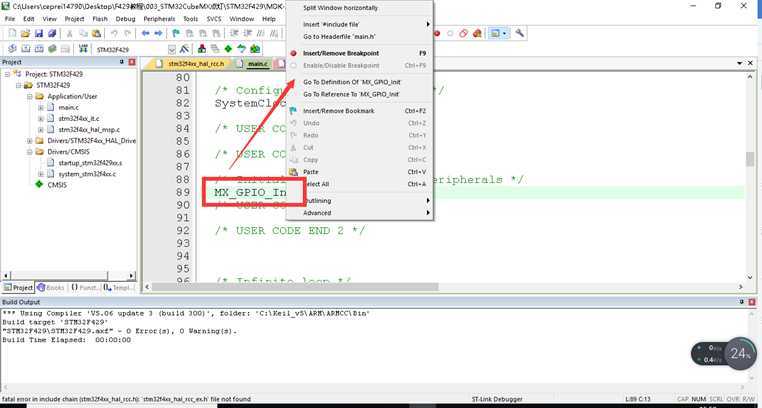Open the Flash menu in menu bar
The width and height of the screenshot is (762, 408).
pyautogui.click(x=100, y=19)
